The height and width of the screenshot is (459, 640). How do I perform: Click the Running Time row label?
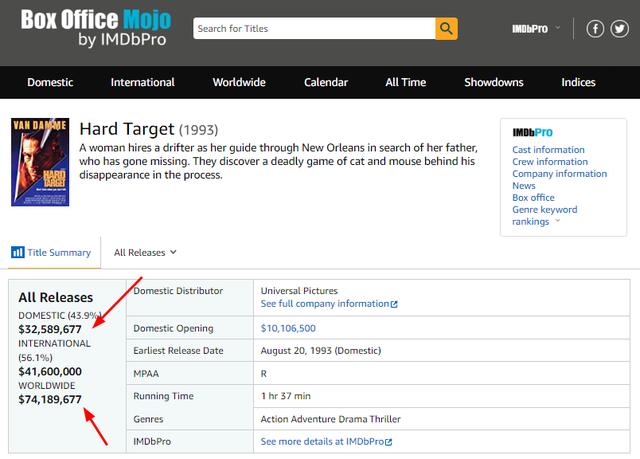coord(163,396)
